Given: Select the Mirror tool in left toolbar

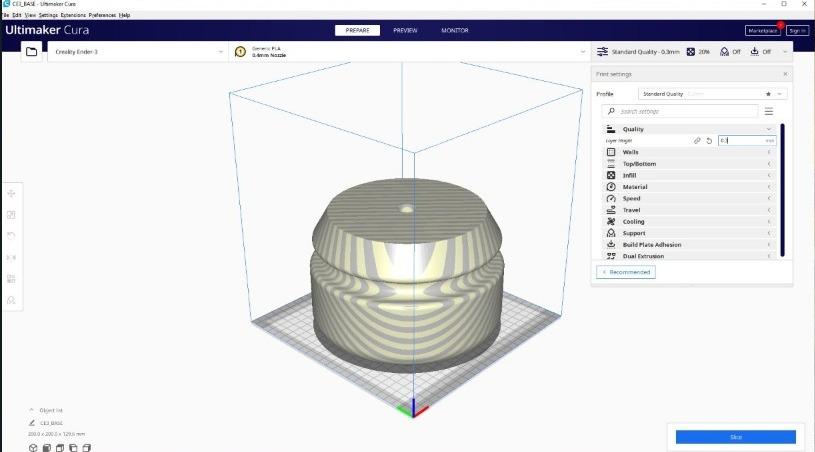Looking at the screenshot, I should point(11,257).
